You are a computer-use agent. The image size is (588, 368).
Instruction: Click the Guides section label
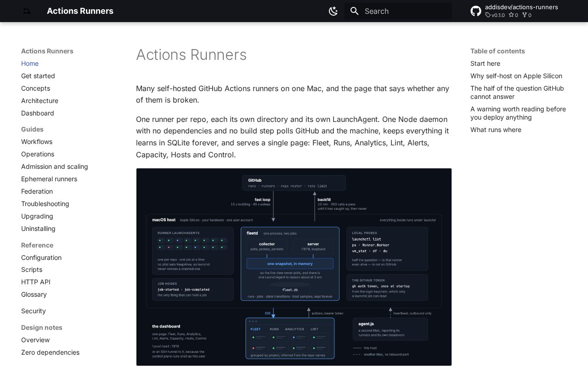32,129
